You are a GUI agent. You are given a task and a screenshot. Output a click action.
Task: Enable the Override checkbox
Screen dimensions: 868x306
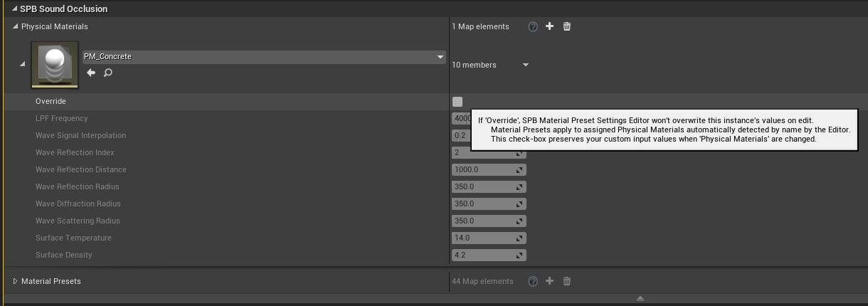point(457,102)
